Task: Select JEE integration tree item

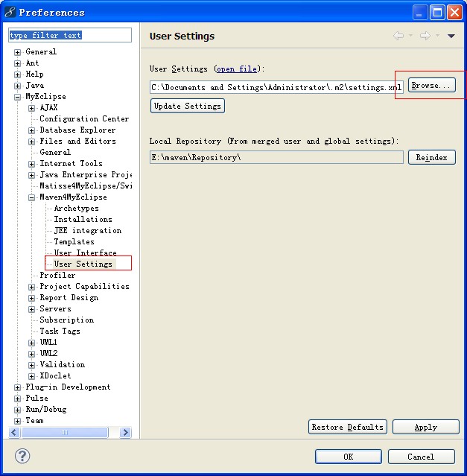Action: pos(88,230)
